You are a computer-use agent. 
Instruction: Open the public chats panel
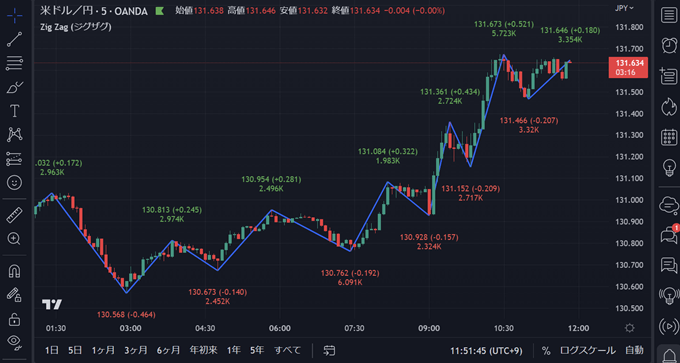[x=669, y=205]
